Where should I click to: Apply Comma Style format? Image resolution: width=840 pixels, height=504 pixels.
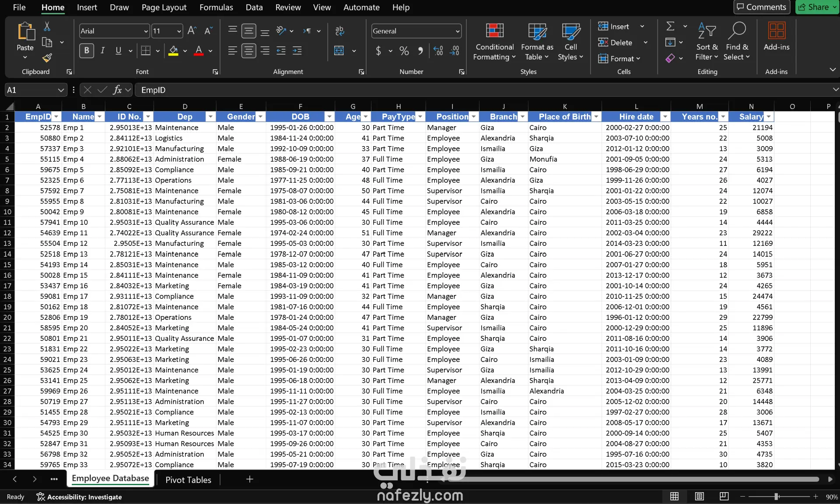tap(420, 51)
